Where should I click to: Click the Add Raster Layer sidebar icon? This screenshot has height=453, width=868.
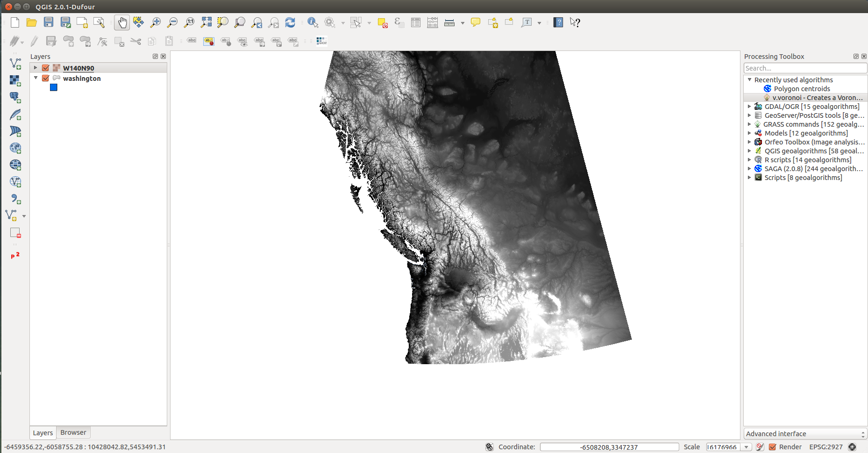(x=15, y=80)
